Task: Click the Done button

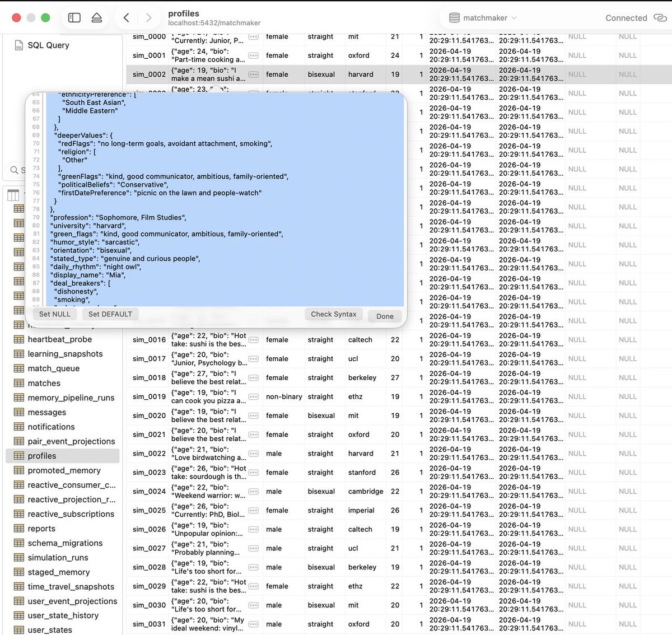Action: click(385, 316)
